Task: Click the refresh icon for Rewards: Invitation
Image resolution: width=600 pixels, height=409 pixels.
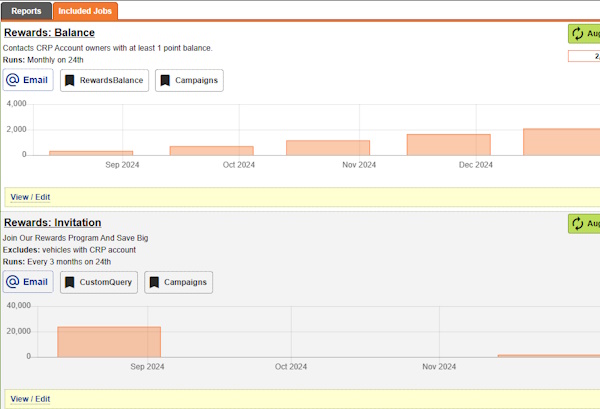Action: click(x=578, y=224)
